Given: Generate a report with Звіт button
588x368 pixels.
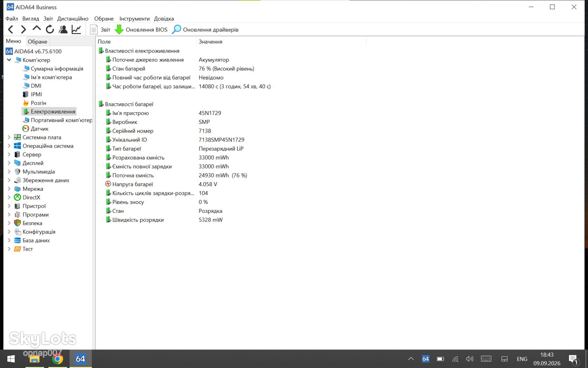Looking at the screenshot, I should click(x=100, y=29).
